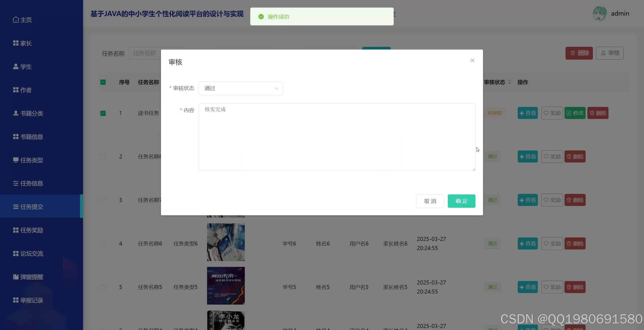The image size is (644, 330).
Task: Click 奖励 for row 5 任务名称5
Action: [x=552, y=287]
